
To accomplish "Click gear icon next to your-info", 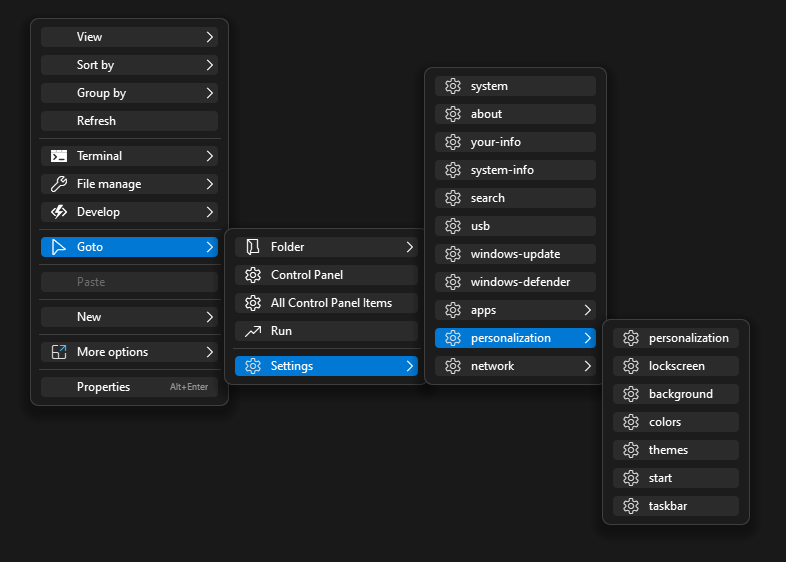I will [x=453, y=142].
